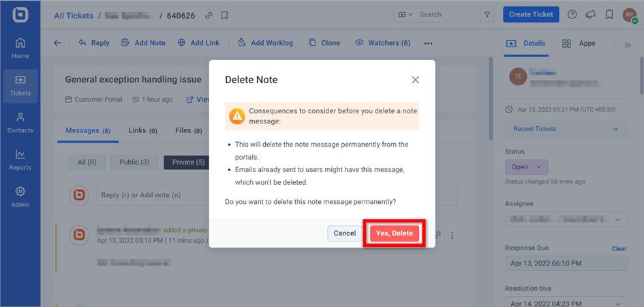Select Links (0) tab
644x307 pixels.
142,131
